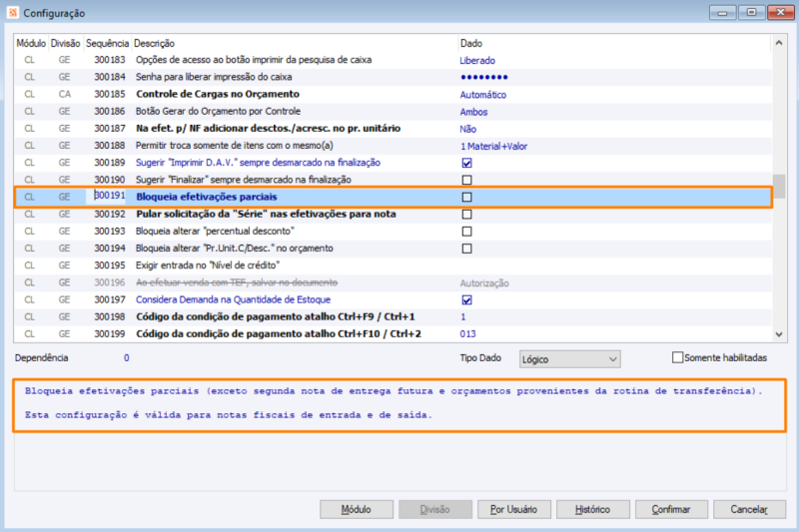Open the Tipo Dado dropdown

coord(569,359)
